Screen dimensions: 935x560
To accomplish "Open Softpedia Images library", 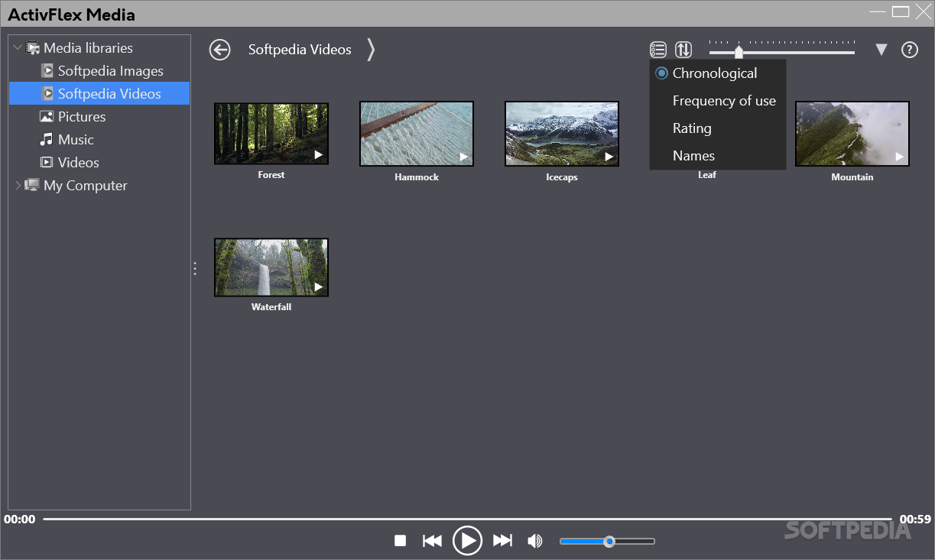I will (x=111, y=71).
